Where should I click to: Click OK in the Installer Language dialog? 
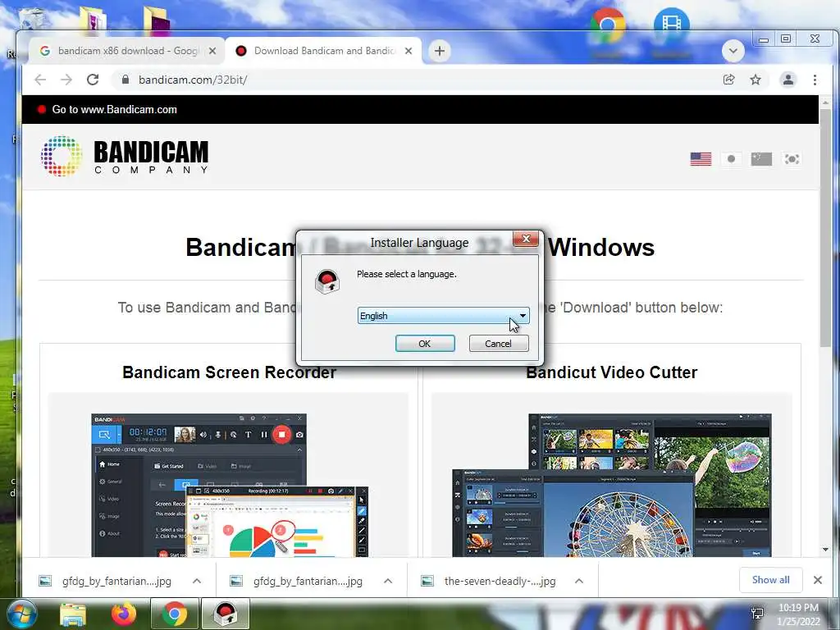(425, 344)
